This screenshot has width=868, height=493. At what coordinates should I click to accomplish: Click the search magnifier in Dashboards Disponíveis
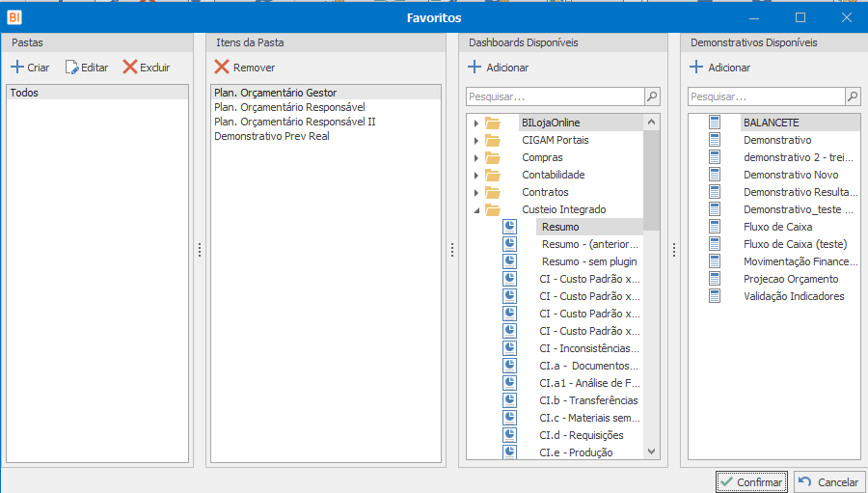click(x=652, y=96)
